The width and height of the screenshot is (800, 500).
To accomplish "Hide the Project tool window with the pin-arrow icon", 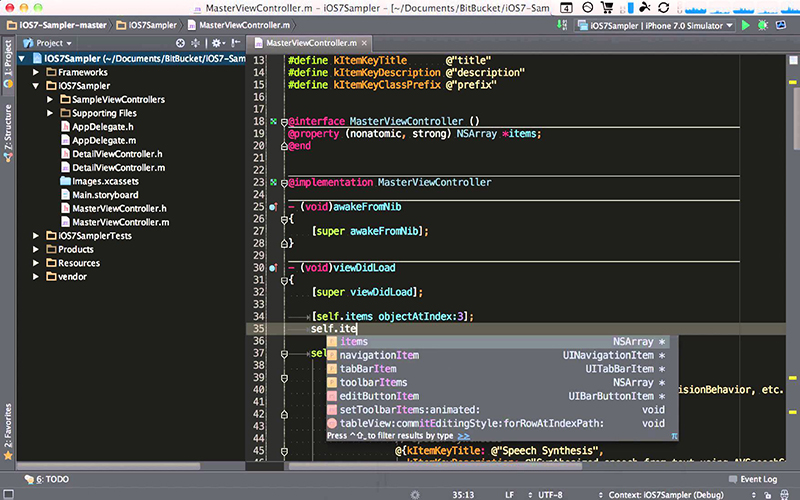I will [x=235, y=43].
